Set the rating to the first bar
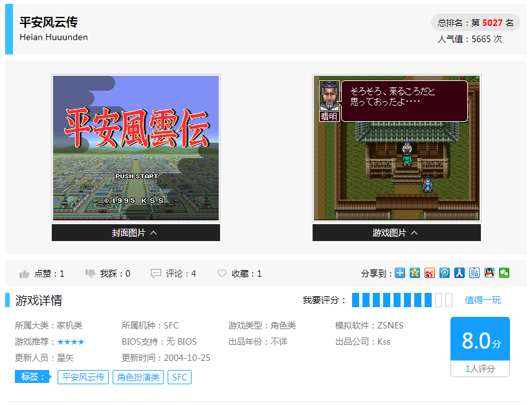This screenshot has width=532, height=405. point(355,300)
